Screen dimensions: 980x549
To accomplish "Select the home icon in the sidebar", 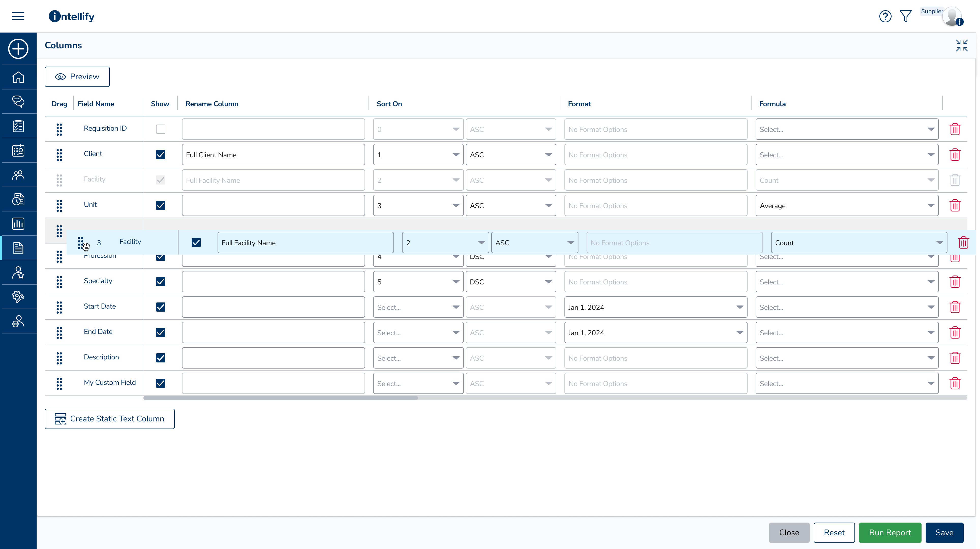I will [x=18, y=77].
